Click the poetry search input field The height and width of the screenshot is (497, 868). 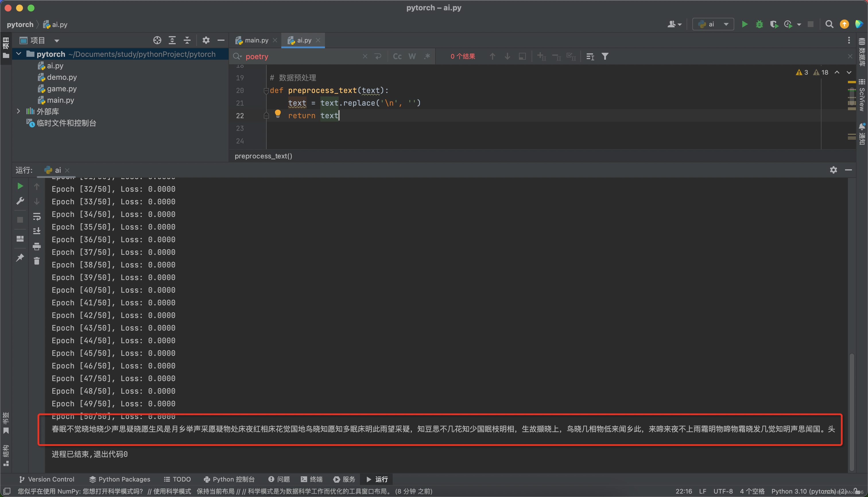(301, 56)
